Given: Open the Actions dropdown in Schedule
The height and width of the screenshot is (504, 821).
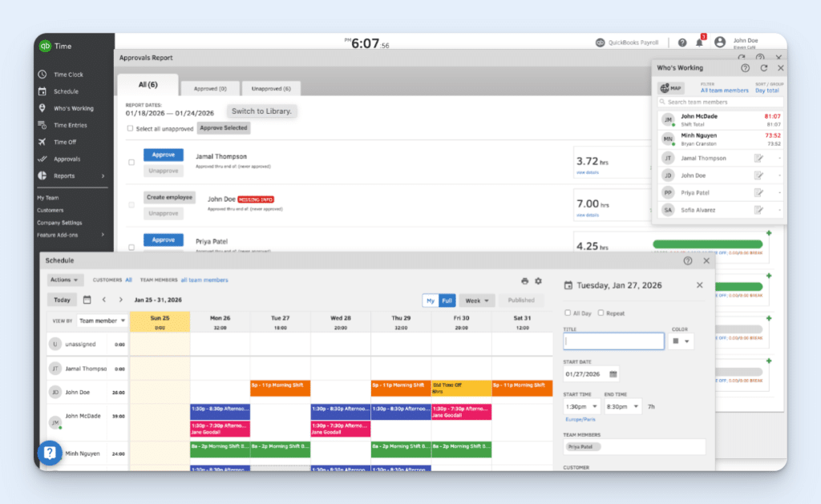Looking at the screenshot, I should [63, 280].
